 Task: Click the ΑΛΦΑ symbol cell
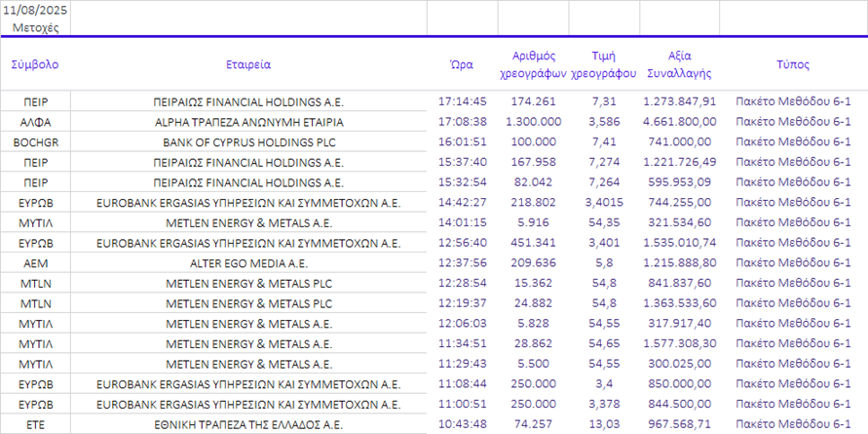click(x=35, y=121)
